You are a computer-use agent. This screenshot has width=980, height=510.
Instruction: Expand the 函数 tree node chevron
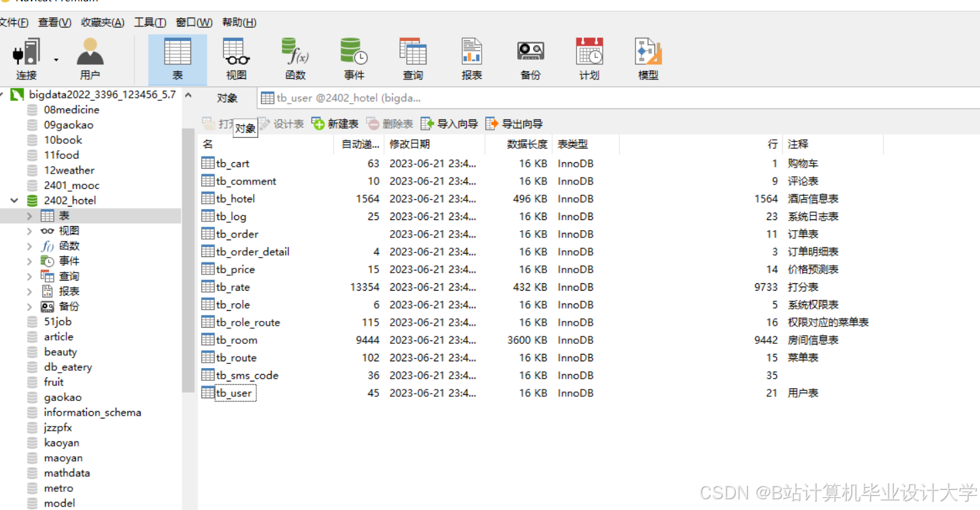(x=30, y=246)
